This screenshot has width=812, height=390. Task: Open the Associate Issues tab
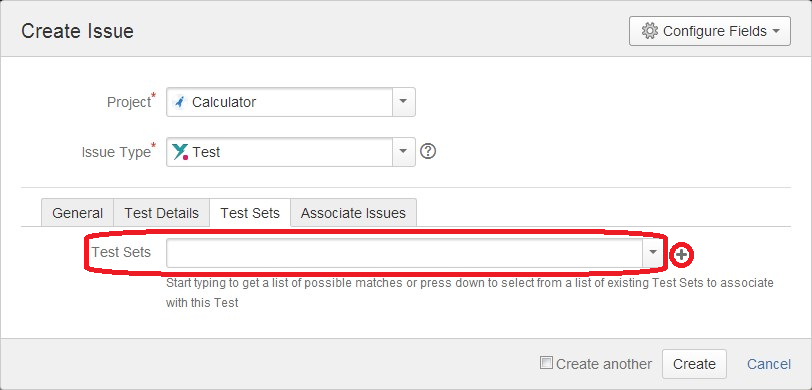[353, 213]
